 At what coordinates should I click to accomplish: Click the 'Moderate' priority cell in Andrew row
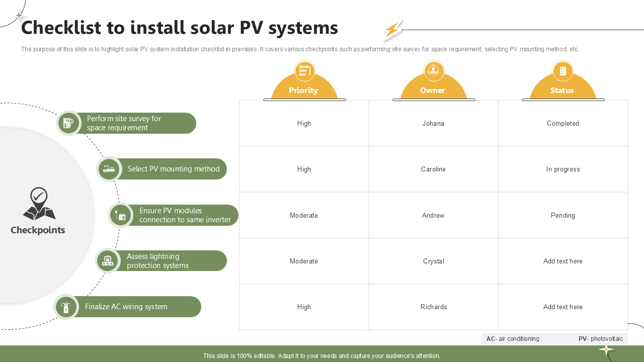pos(304,215)
